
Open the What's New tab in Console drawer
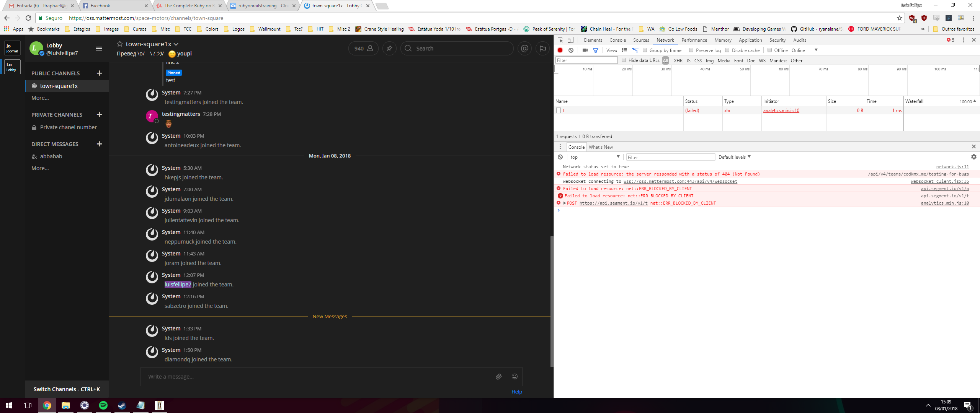pyautogui.click(x=601, y=147)
